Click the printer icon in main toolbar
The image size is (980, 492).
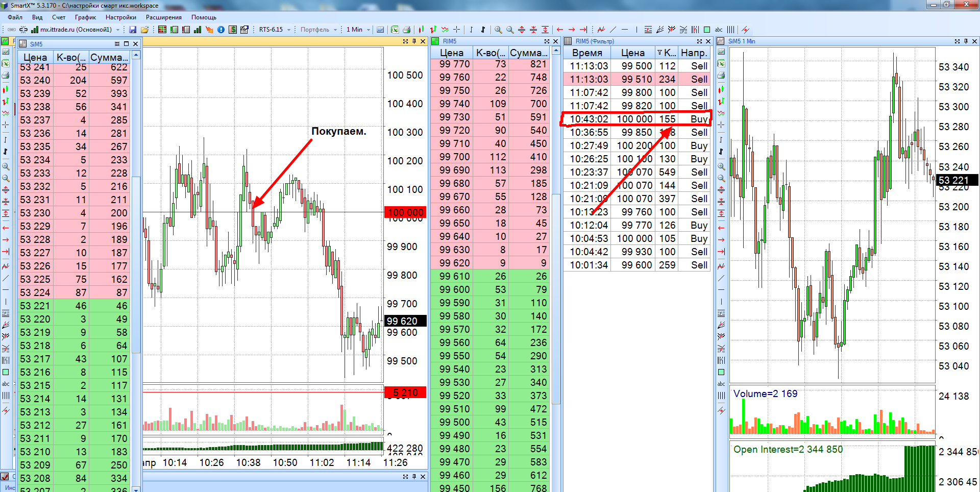(x=407, y=30)
